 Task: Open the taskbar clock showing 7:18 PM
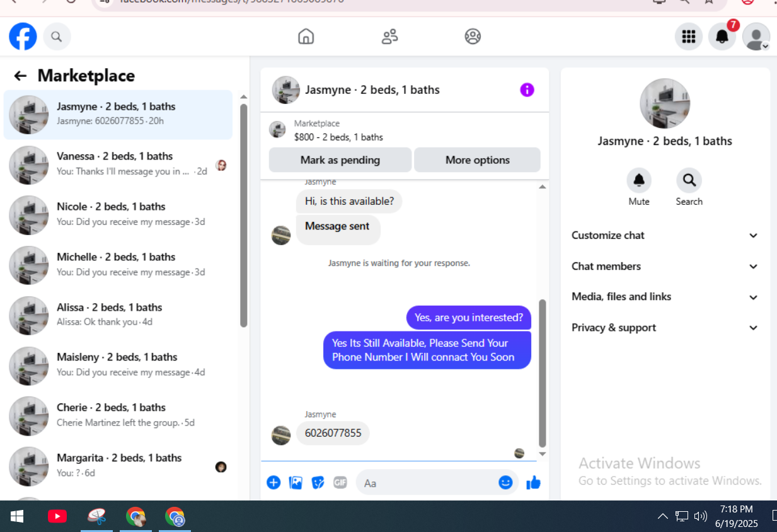tap(736, 516)
